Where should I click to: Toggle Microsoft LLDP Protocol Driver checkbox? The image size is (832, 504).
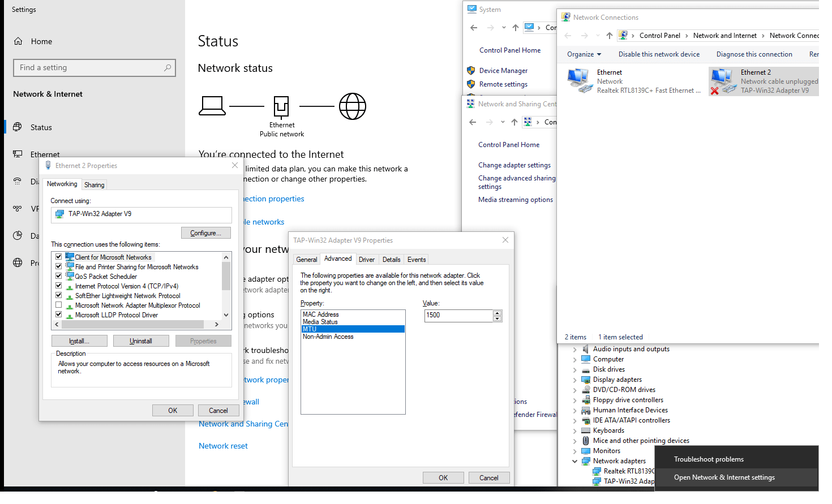click(x=58, y=315)
